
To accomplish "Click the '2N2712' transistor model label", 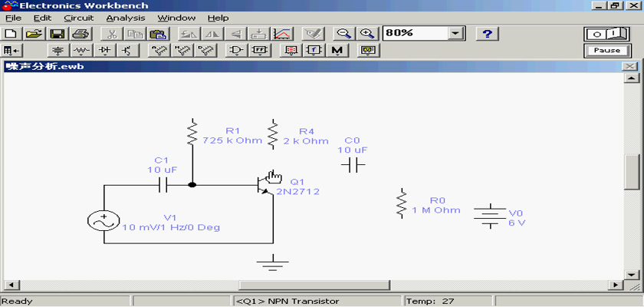I will 297,192.
